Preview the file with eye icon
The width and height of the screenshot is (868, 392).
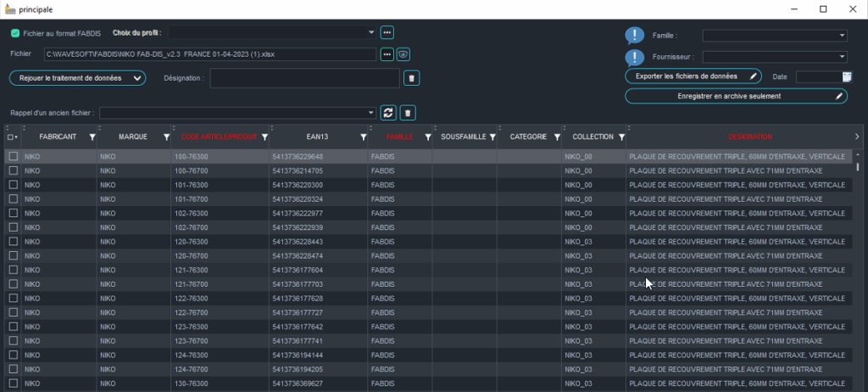[403, 53]
